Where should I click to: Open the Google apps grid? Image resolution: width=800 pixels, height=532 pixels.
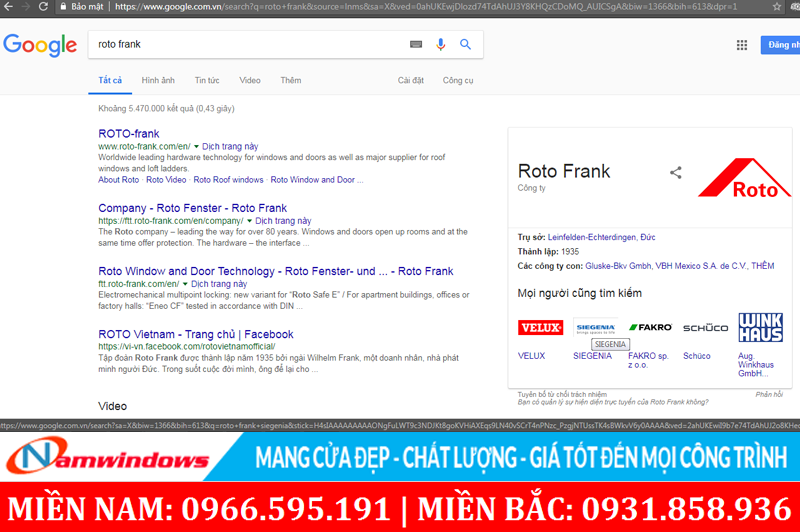click(742, 45)
